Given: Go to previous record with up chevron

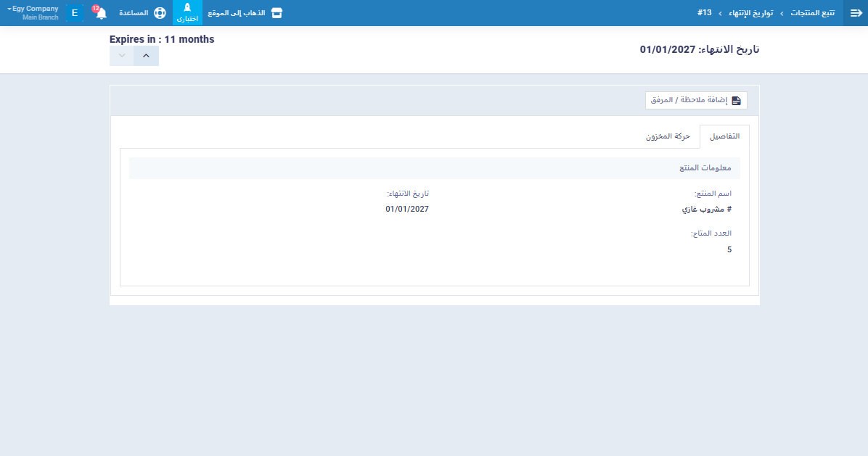Looking at the screenshot, I should 146,56.
